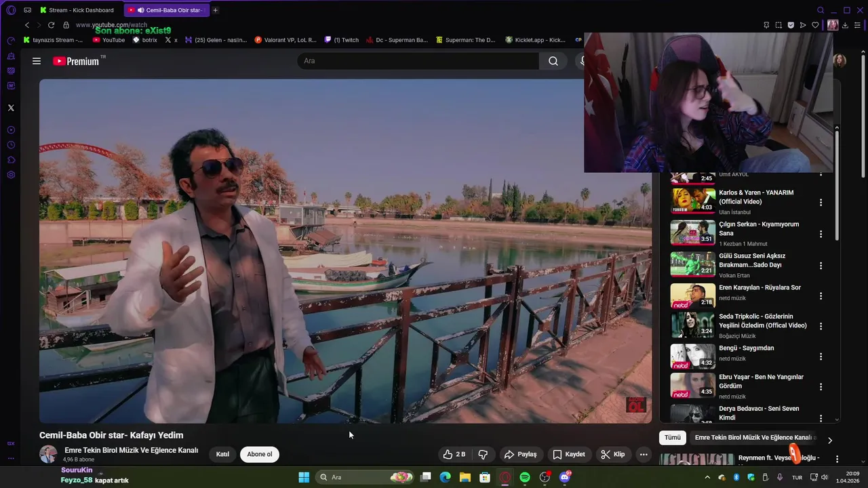Select the Cemil-Baba Obir star browser tab

tap(167, 10)
